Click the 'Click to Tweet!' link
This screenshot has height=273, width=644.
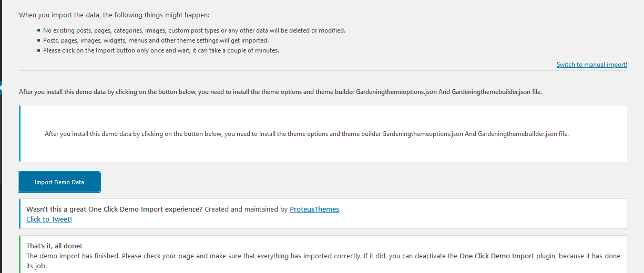(49, 219)
